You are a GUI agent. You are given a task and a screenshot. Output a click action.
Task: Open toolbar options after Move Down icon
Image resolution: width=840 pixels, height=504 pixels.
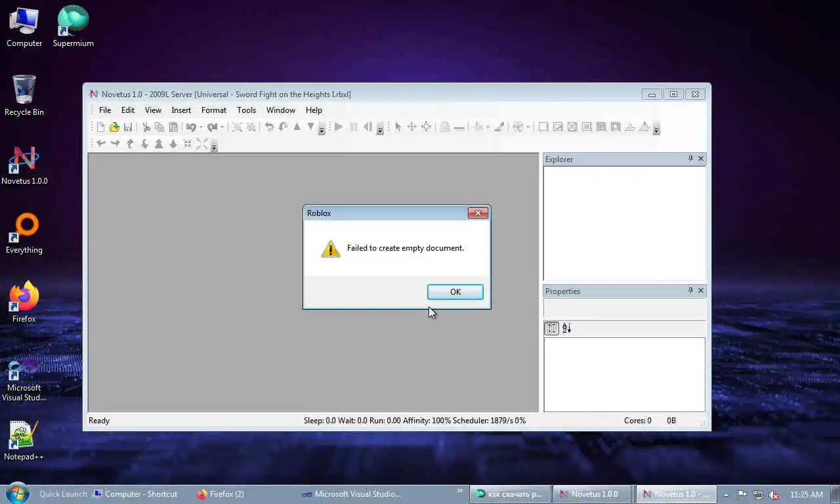[322, 128]
